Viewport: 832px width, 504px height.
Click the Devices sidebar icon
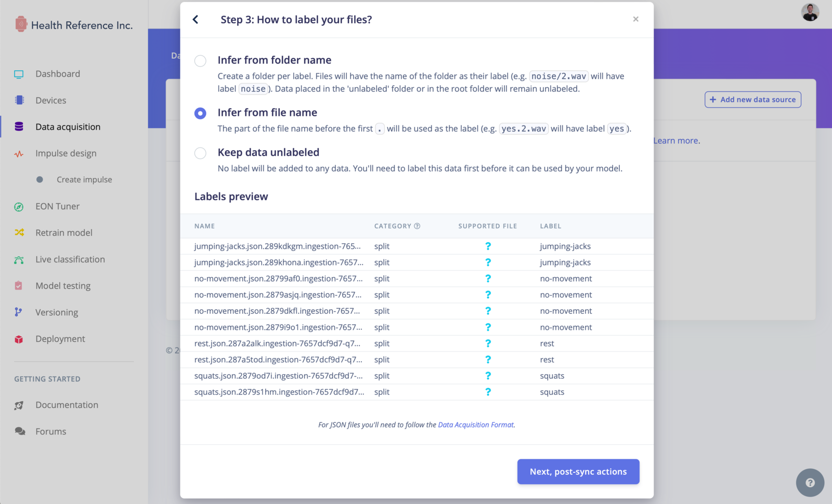[x=19, y=100]
